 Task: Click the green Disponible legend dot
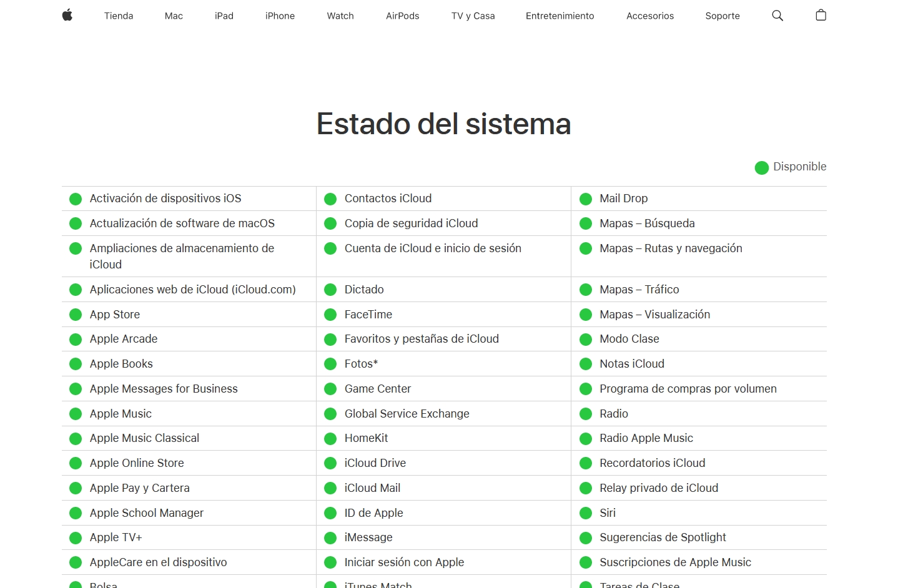762,167
